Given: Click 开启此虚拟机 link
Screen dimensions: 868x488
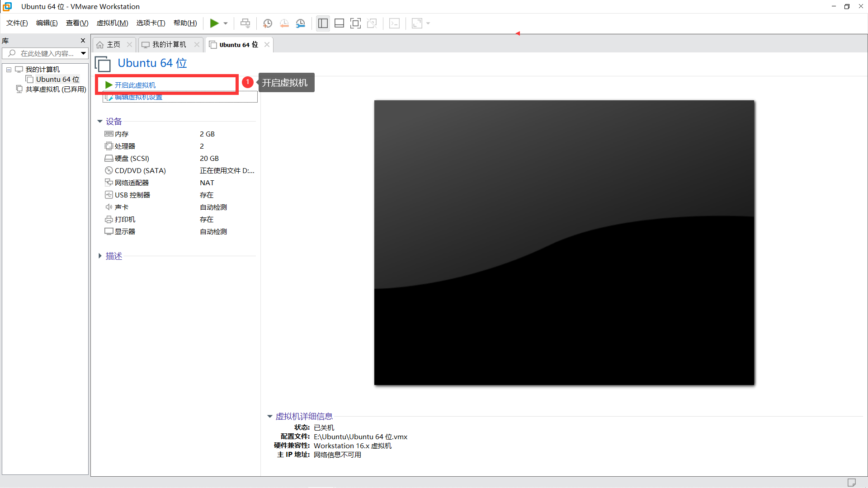Looking at the screenshot, I should [135, 85].
